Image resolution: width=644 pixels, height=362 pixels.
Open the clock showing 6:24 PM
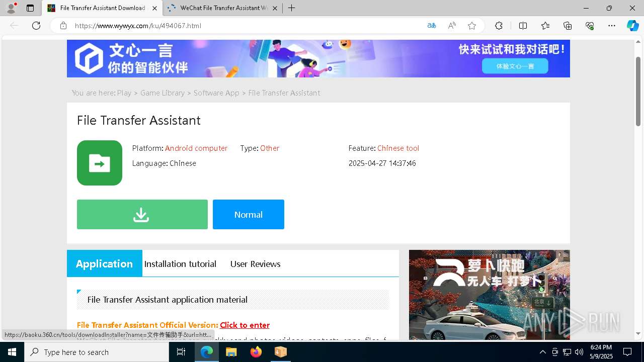(x=601, y=352)
